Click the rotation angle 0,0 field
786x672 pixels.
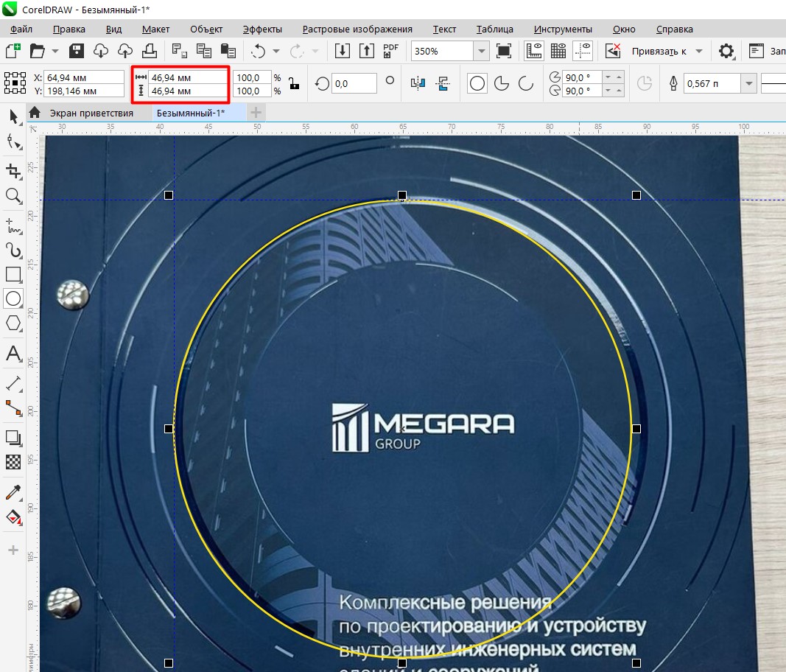[354, 83]
